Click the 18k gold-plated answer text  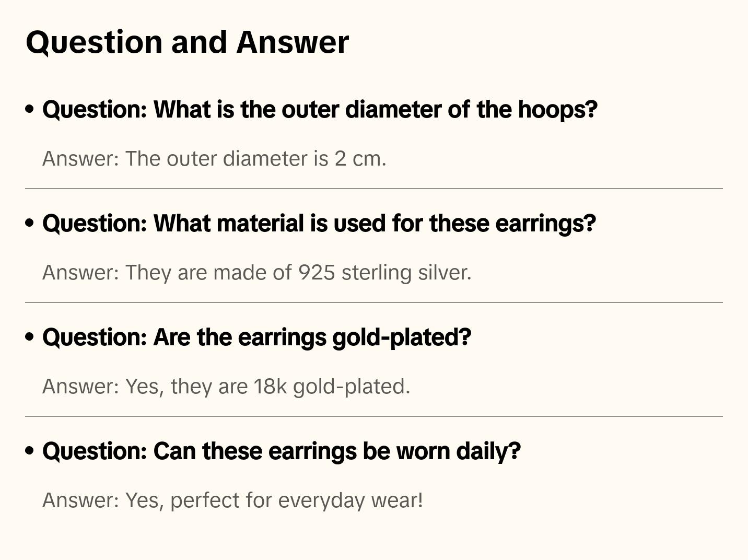pos(226,387)
